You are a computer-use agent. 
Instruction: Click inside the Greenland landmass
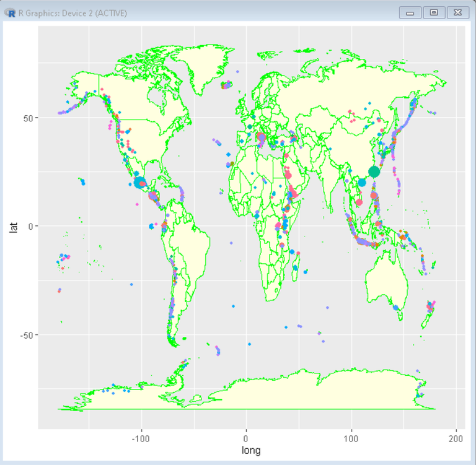203,67
